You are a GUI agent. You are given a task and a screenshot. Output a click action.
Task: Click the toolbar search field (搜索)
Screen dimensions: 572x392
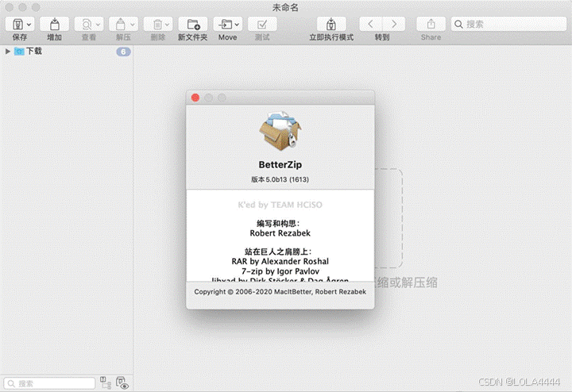click(x=508, y=24)
